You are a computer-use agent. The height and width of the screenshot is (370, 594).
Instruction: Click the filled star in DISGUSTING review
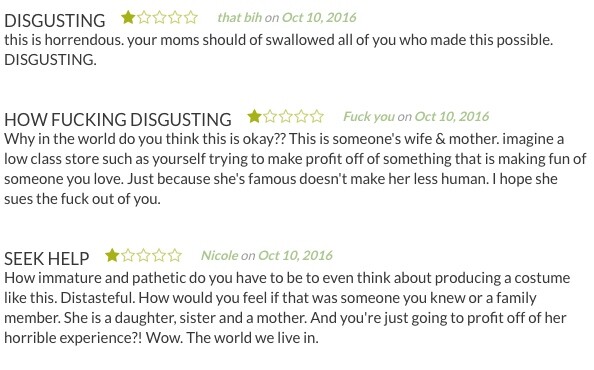[x=128, y=17]
